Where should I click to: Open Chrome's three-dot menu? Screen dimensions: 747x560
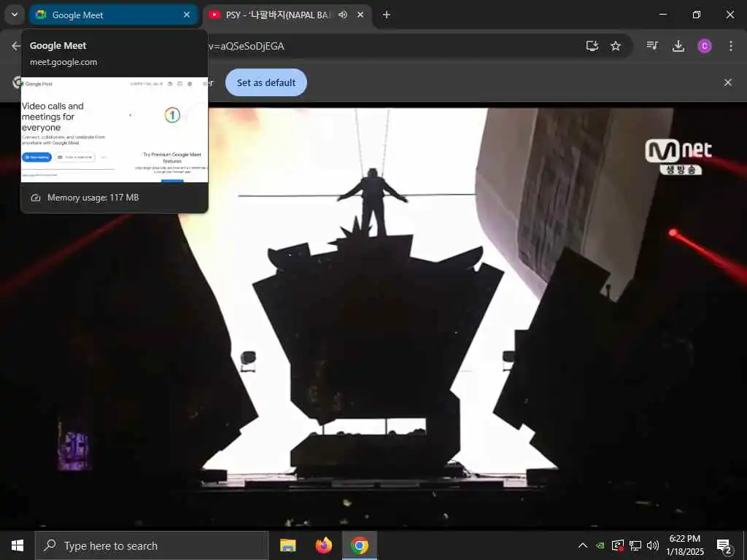tap(731, 46)
